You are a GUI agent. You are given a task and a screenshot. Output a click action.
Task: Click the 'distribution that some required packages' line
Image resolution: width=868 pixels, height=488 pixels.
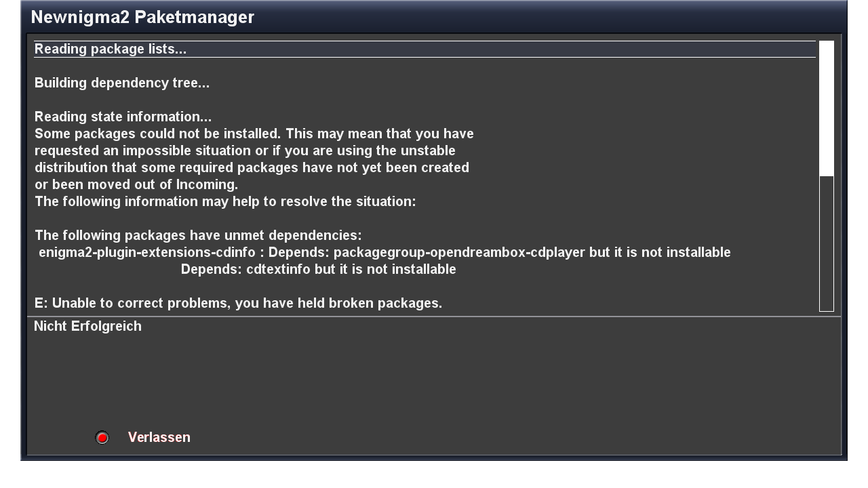click(252, 168)
